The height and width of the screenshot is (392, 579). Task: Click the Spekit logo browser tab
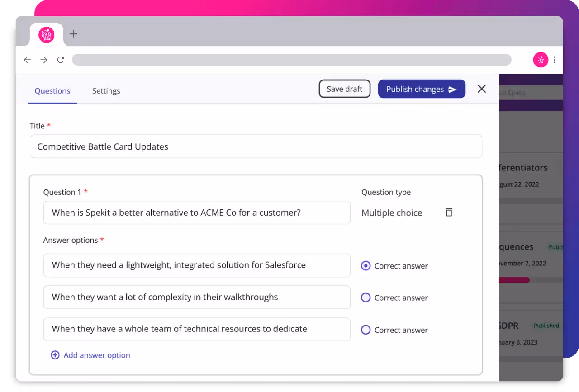[47, 35]
